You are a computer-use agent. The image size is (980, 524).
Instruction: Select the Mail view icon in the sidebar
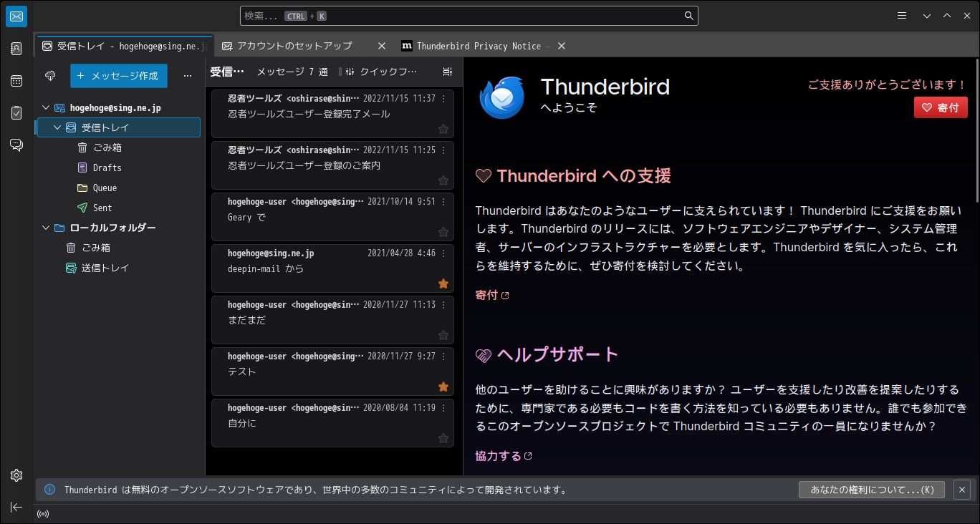coord(16,16)
